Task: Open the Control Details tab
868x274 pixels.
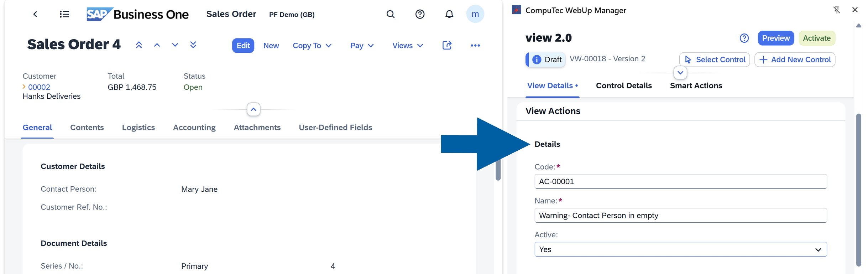Action: (x=624, y=86)
